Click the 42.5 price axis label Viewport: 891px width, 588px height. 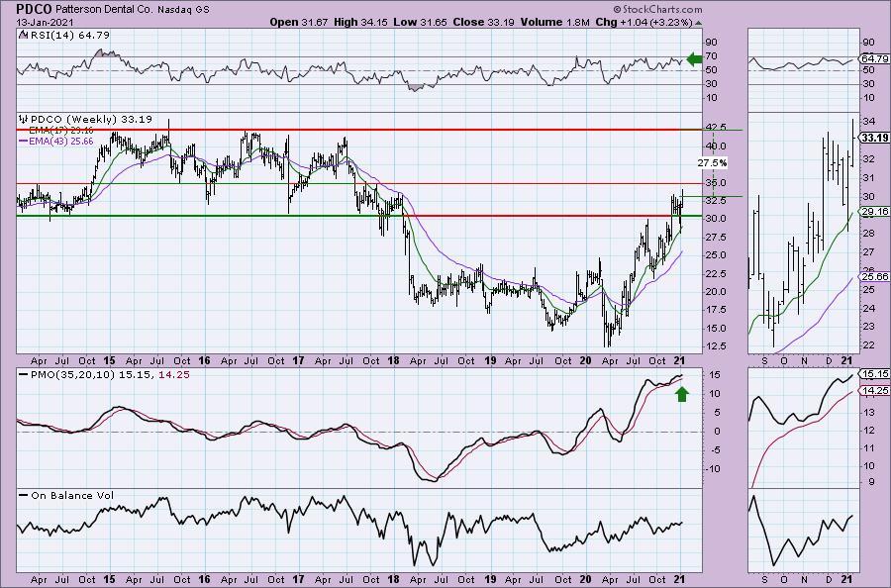click(717, 128)
